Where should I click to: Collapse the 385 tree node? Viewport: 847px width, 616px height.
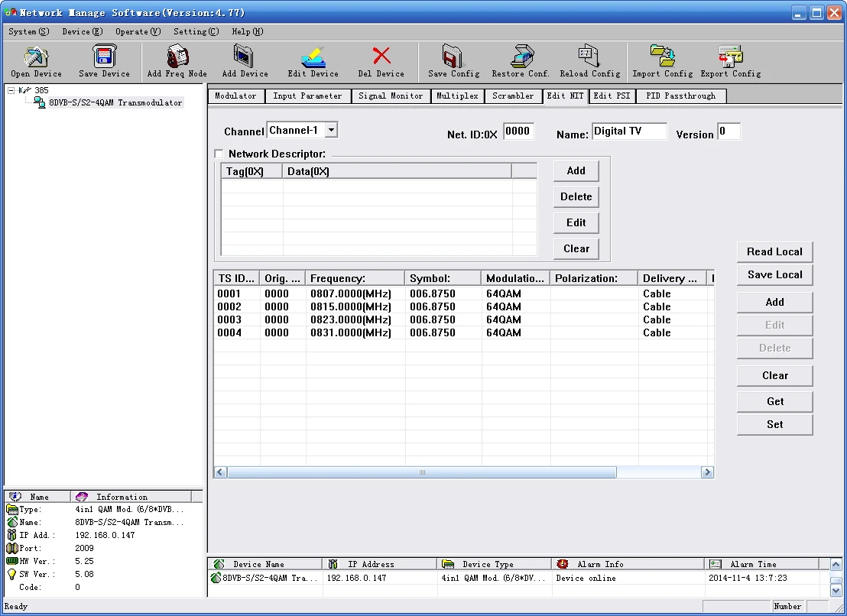pos(11,90)
